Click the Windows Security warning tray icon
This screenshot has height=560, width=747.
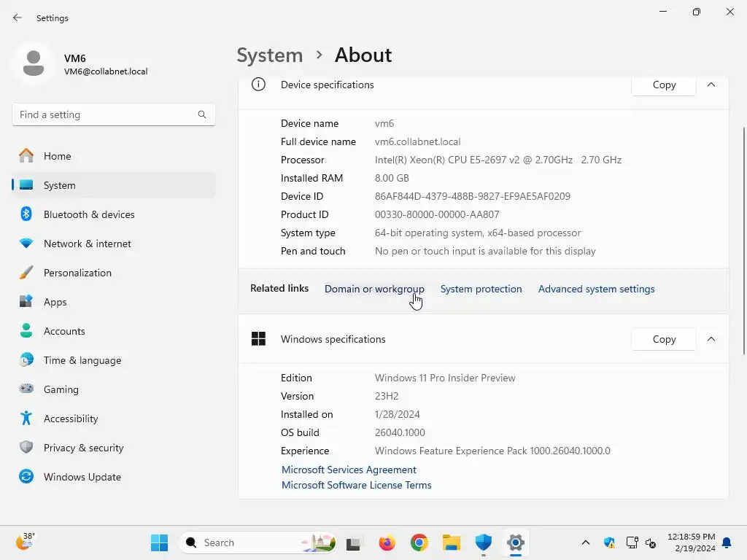[609, 542]
